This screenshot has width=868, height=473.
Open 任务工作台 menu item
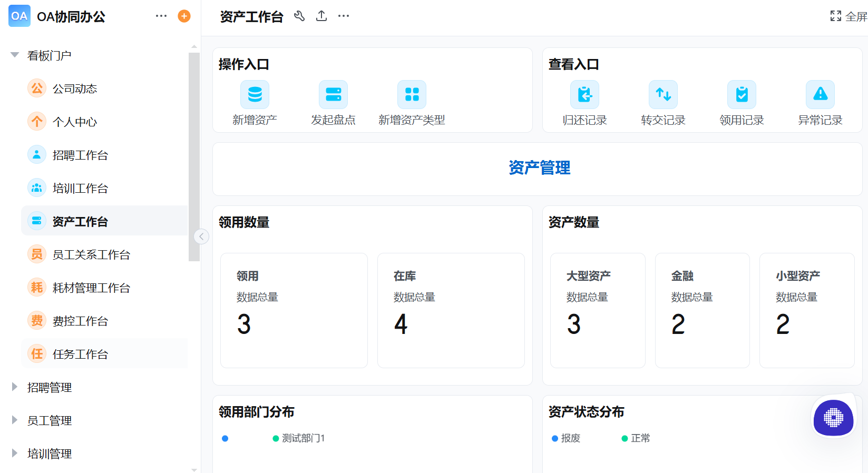coord(104,354)
